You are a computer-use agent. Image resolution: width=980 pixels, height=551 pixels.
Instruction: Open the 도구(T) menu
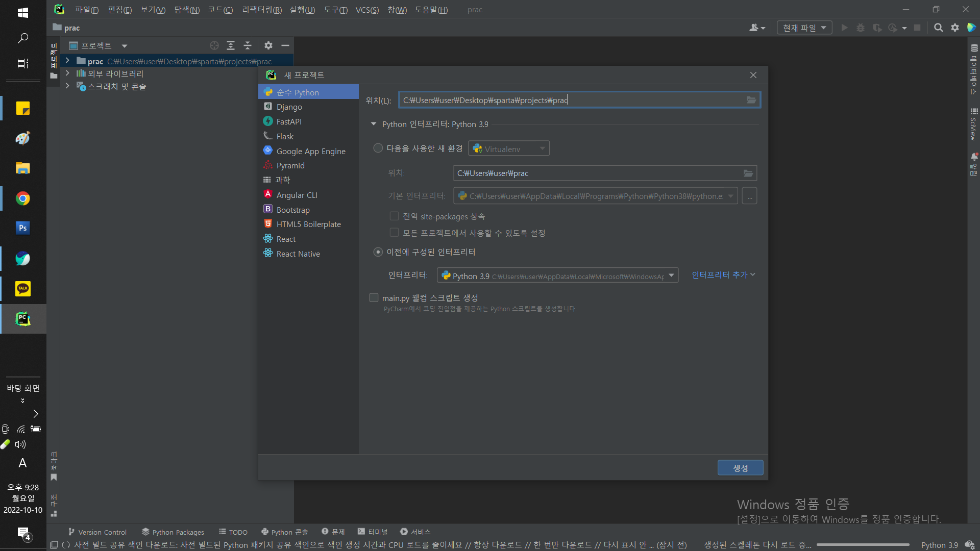[336, 10]
